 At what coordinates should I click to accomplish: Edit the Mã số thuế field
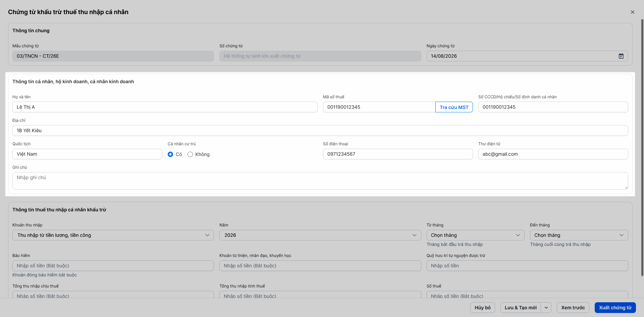[x=379, y=107]
